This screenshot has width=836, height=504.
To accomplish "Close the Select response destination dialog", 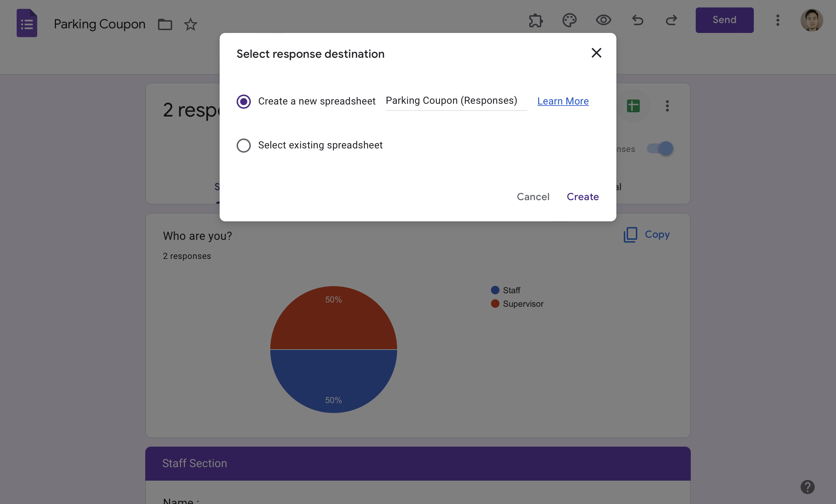I will [x=596, y=53].
